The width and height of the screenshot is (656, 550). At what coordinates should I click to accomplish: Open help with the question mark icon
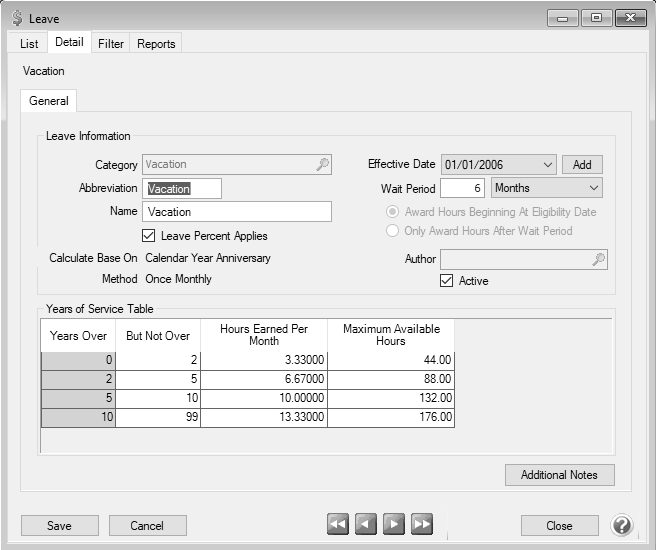pyautogui.click(x=622, y=524)
